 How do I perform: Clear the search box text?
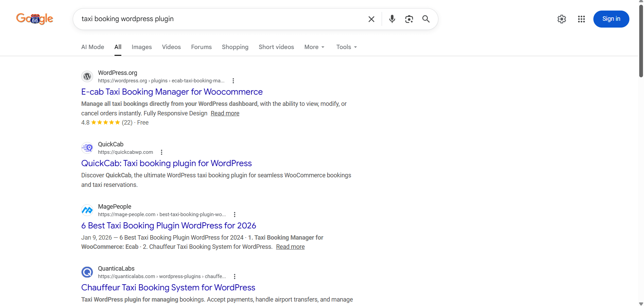tap(371, 19)
